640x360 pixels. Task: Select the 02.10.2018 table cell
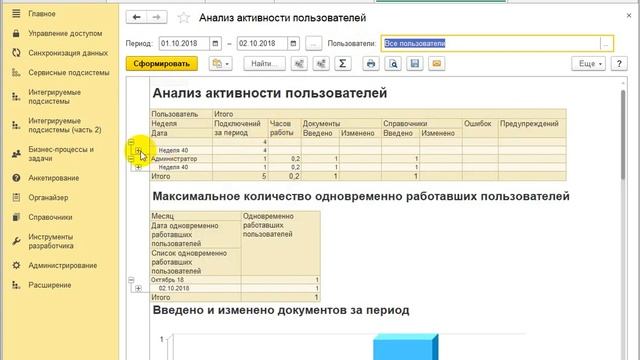click(196, 289)
